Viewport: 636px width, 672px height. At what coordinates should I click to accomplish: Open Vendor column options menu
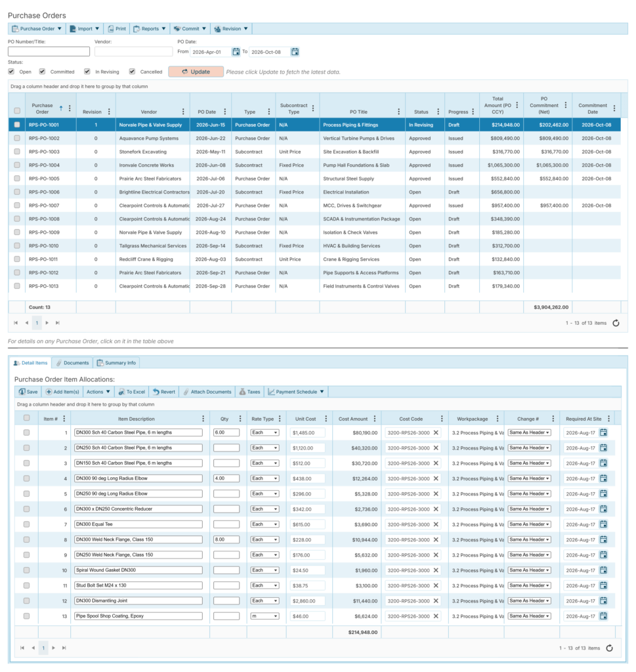[183, 112]
